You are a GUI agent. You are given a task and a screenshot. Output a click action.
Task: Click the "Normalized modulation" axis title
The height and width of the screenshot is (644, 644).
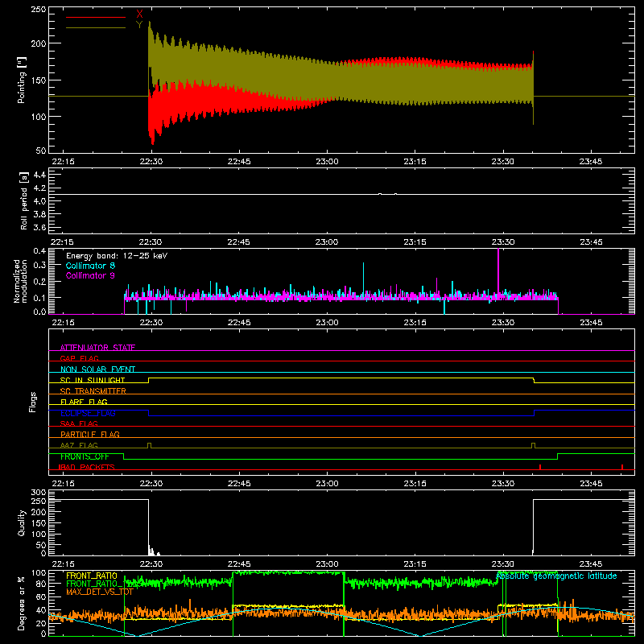click(x=21, y=281)
